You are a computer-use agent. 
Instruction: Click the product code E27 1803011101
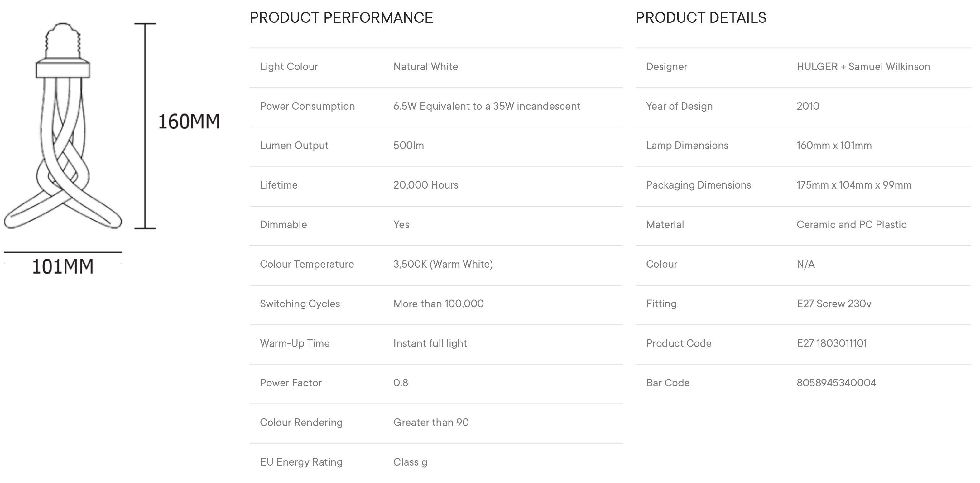832,343
